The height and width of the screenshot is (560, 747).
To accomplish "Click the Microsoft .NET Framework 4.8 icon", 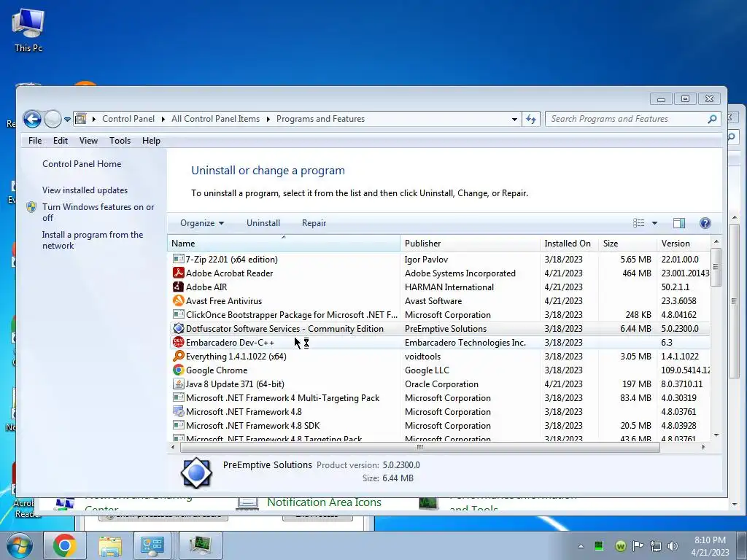I will [178, 411].
